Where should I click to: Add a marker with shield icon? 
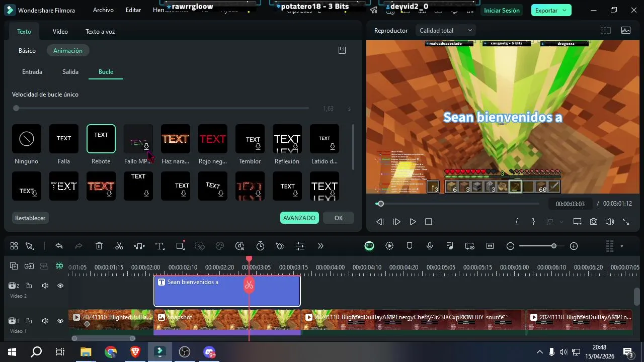tap(410, 246)
